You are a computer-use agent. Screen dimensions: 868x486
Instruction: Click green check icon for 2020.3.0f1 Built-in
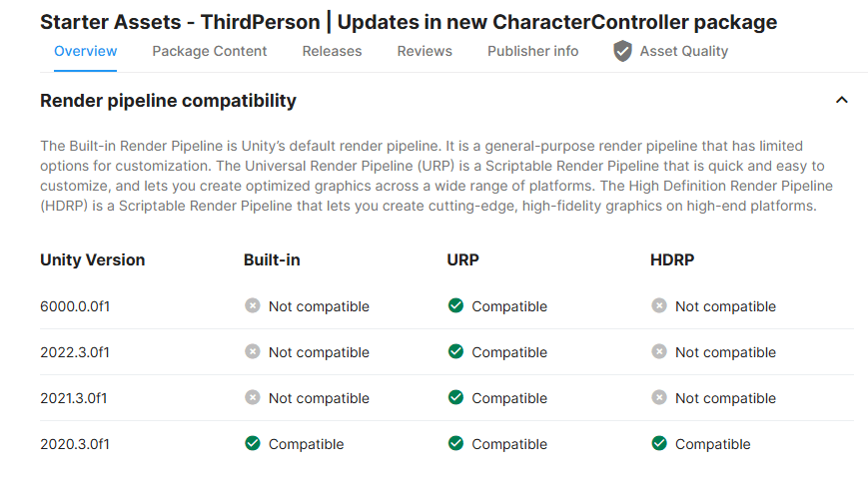click(x=253, y=443)
